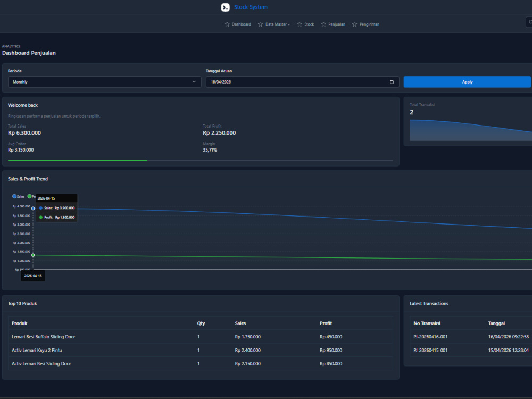Click Total Sales value Rp 6.300.000

click(24, 132)
